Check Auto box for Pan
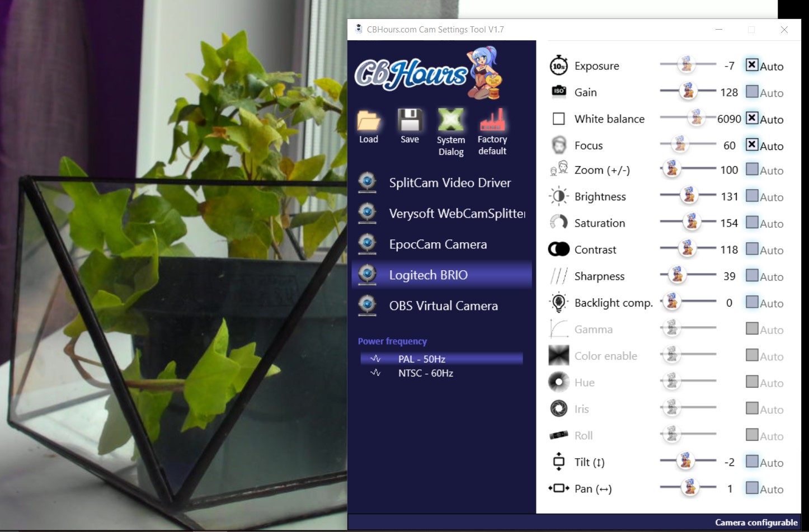This screenshot has width=809, height=532. [x=752, y=488]
